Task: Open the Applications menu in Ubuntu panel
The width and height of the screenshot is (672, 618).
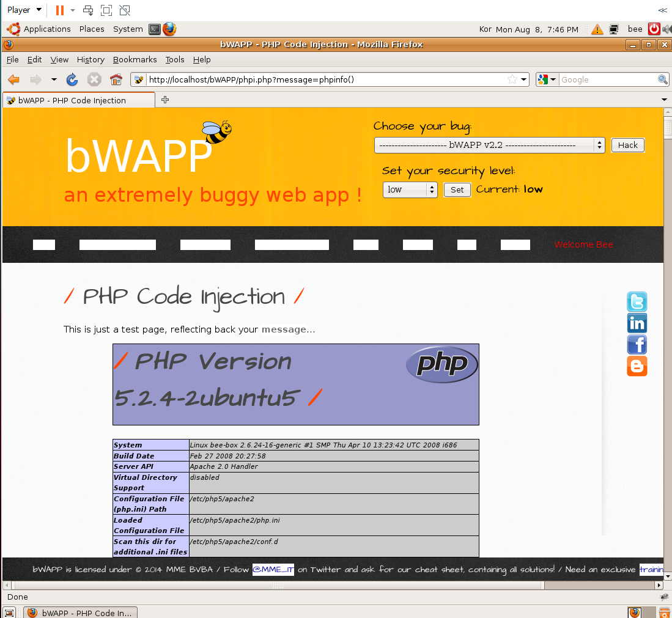Action: click(39, 29)
